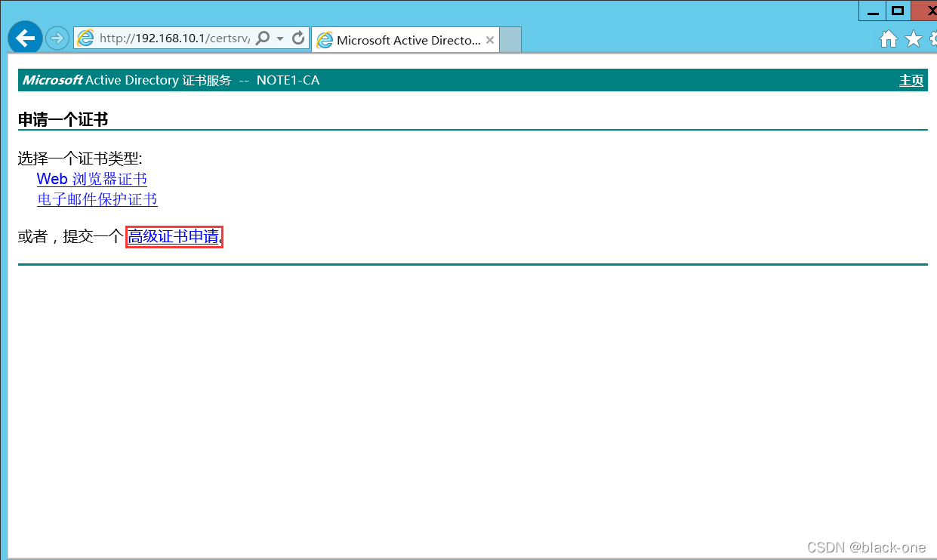937x560 pixels.
Task: Click the 选择一个证书类型 text
Action: point(80,158)
